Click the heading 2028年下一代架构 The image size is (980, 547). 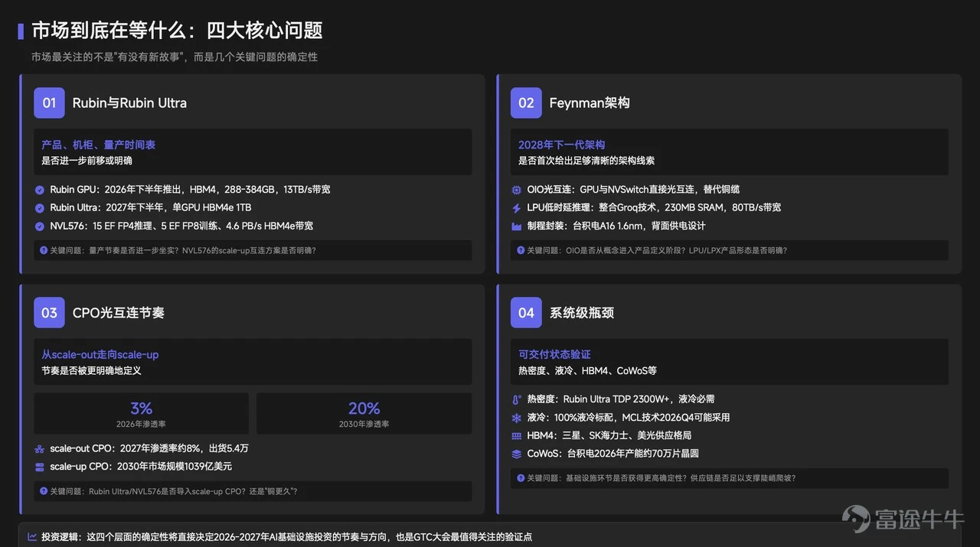tap(562, 145)
